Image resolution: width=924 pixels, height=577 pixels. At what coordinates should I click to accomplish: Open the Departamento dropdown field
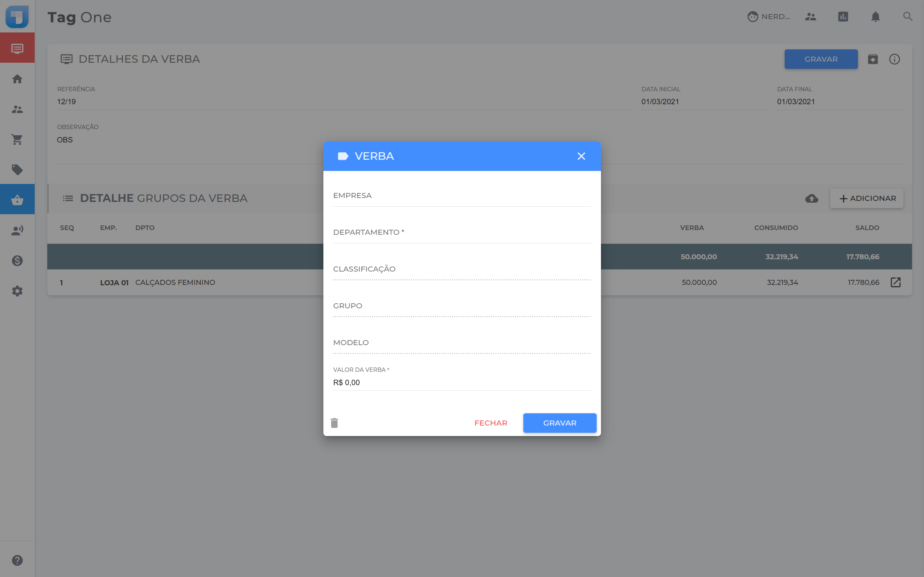tap(462, 233)
